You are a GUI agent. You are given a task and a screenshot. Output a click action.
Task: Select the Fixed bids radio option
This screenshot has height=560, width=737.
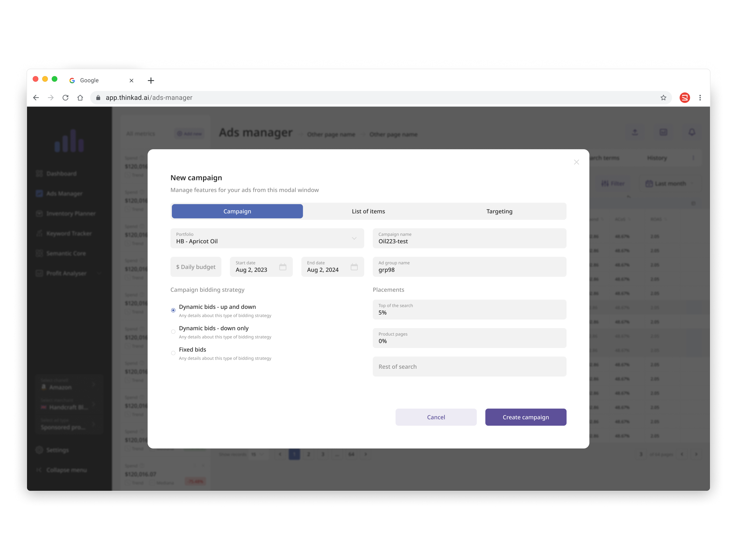tap(173, 353)
